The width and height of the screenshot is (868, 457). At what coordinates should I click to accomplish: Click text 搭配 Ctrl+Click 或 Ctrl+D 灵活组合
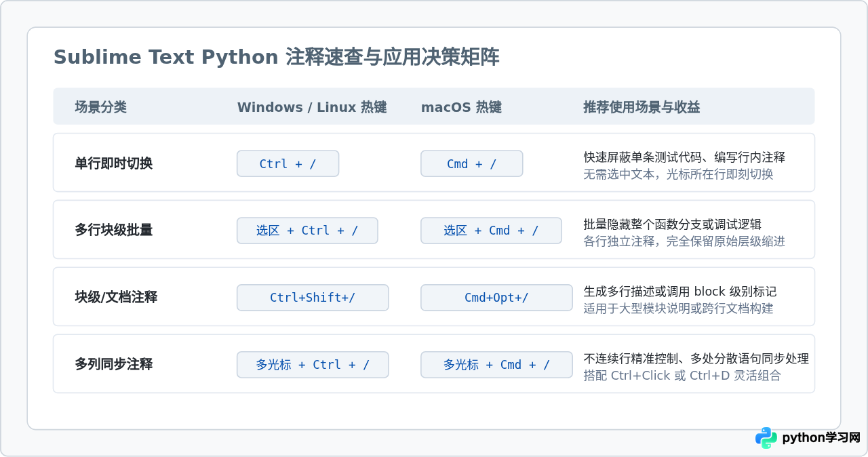tap(682, 375)
